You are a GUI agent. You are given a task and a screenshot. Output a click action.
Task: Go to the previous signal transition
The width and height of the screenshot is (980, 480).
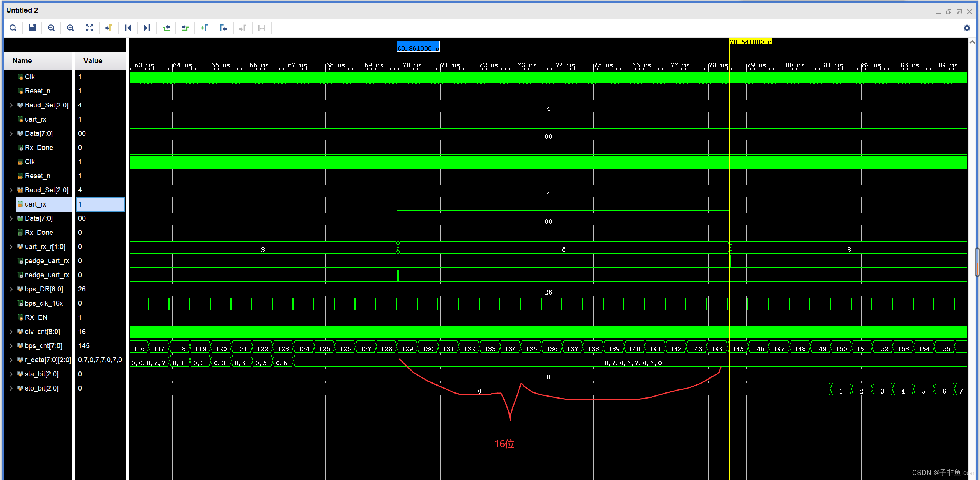click(166, 28)
